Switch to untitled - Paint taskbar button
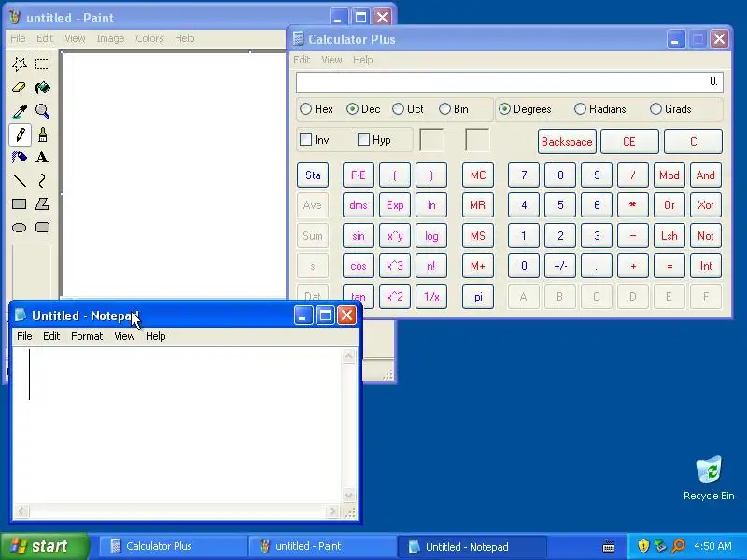747x560 pixels. pyautogui.click(x=321, y=546)
